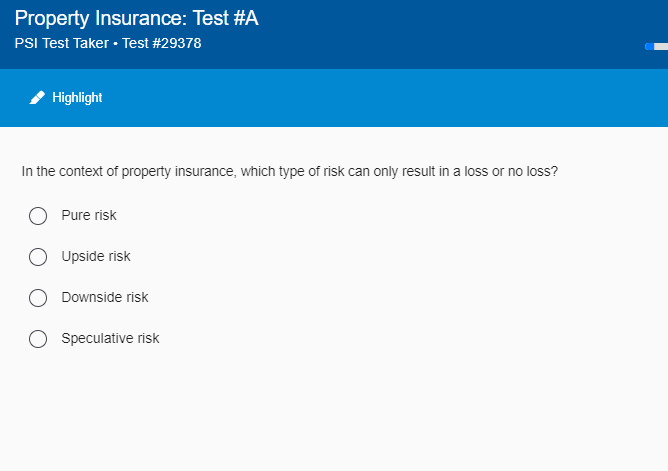This screenshot has width=668, height=471.
Task: Click 'In the context' at question start
Action: (x=62, y=171)
